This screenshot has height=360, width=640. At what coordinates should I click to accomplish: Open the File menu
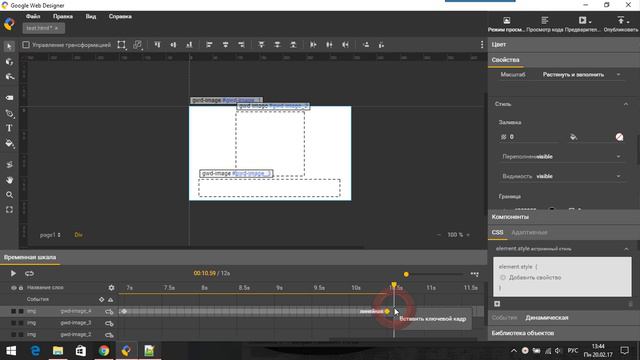point(33,16)
